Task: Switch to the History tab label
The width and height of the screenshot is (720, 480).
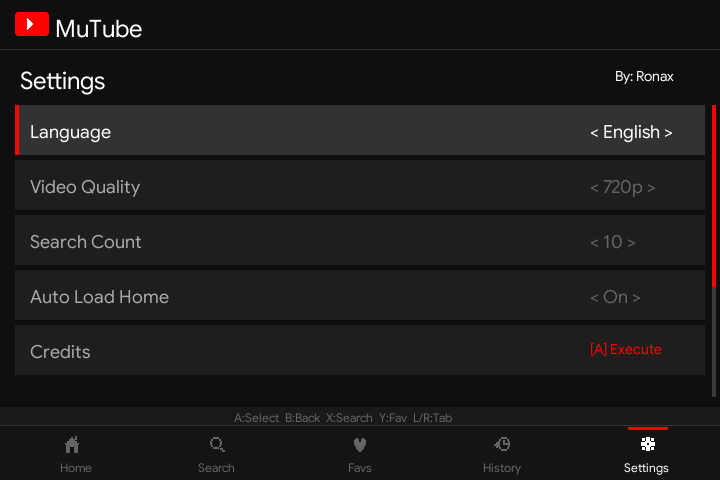Action: (502, 468)
